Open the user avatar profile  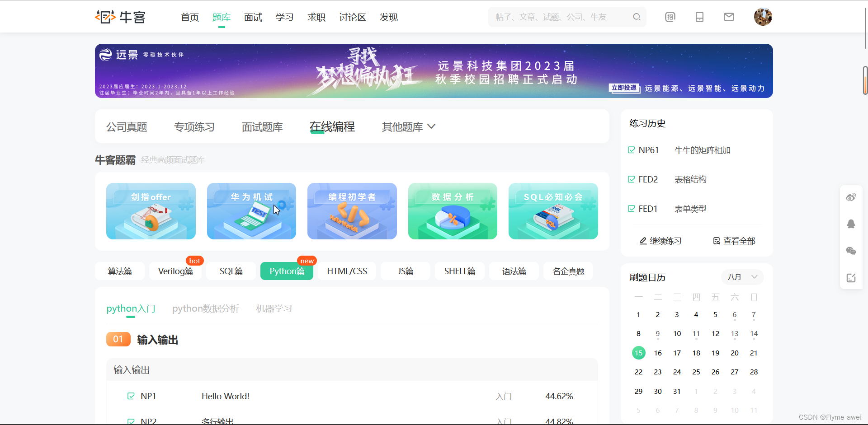point(763,17)
